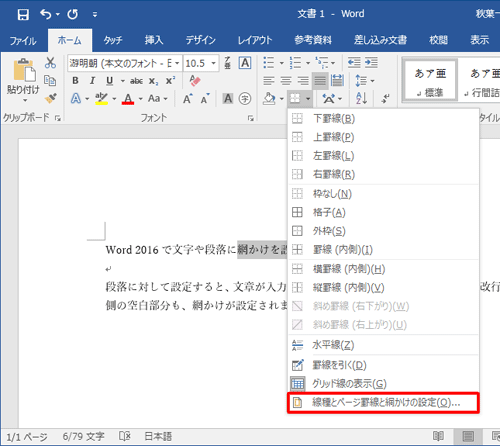Viewport: 500px width, 446px height.
Task: Click the Decrease Indent icon
Action: pyautogui.click(x=354, y=63)
